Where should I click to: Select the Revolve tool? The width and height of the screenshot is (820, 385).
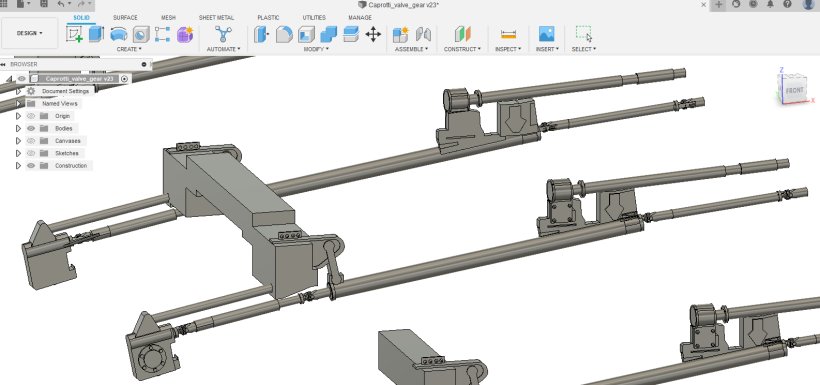click(x=119, y=35)
